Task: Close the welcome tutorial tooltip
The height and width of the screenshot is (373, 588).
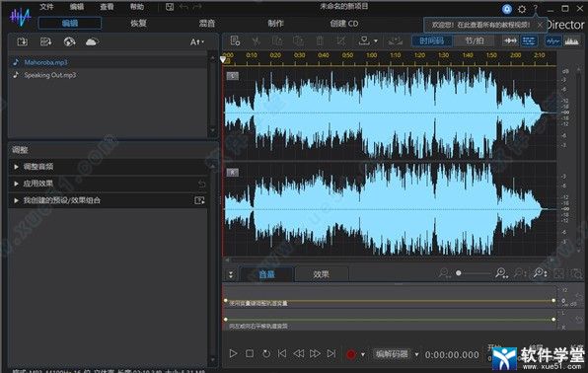Action: (x=540, y=25)
